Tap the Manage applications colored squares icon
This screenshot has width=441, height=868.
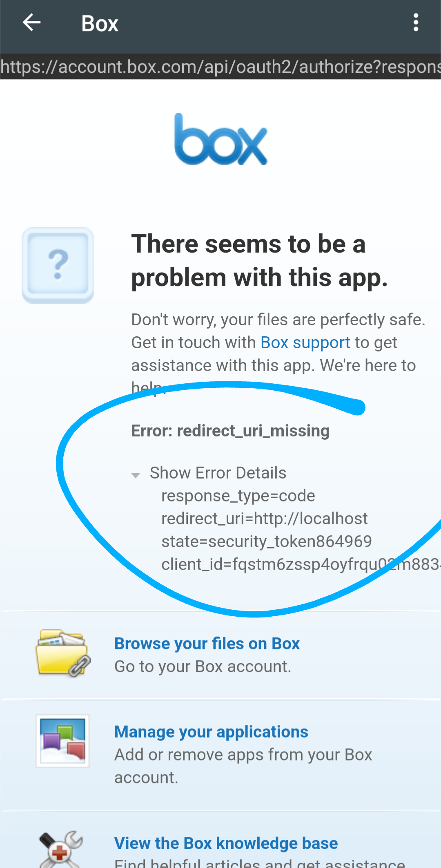coord(62,741)
